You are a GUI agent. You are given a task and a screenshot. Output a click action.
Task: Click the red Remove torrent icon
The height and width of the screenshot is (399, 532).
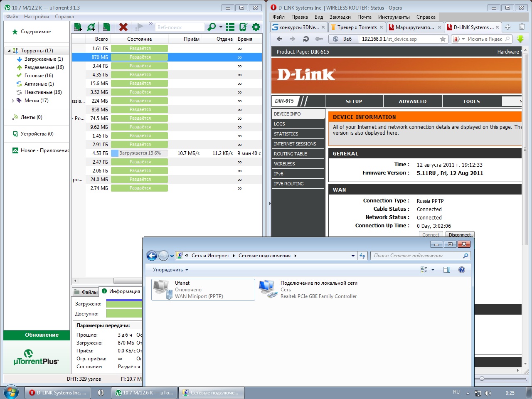click(x=123, y=27)
